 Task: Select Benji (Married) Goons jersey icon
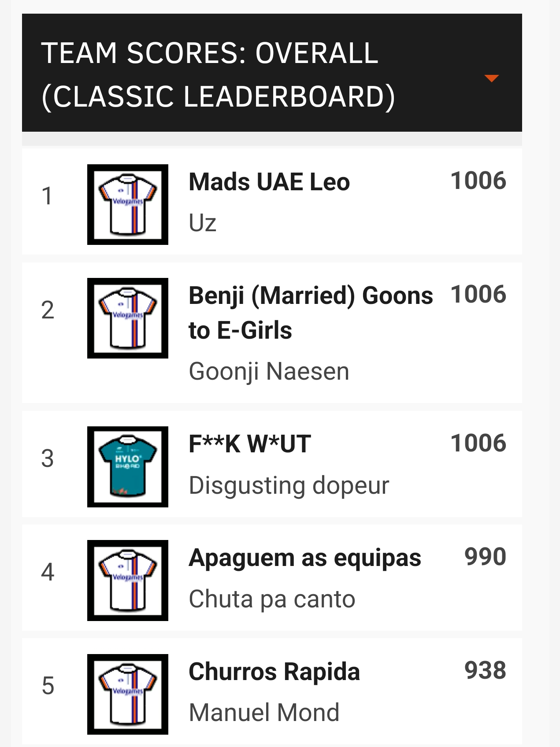tap(128, 318)
